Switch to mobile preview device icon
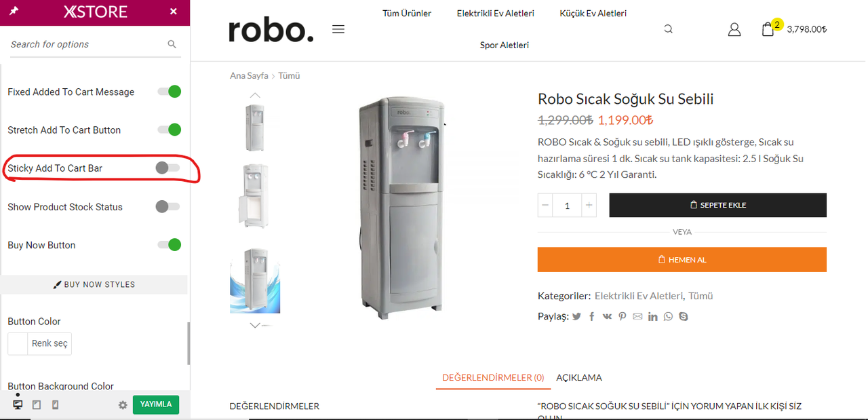 tap(56, 404)
